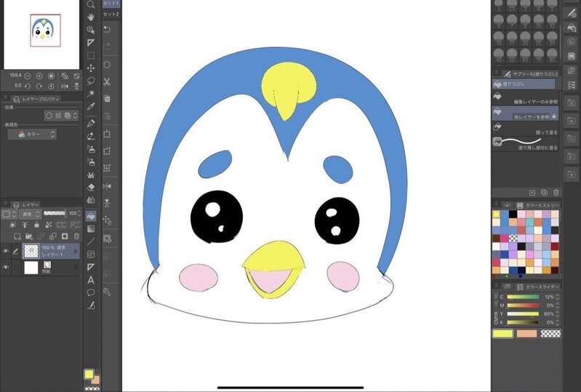This screenshot has height=392, width=581.
Task: Switch to セット2 command bar tab
Action: pyautogui.click(x=111, y=14)
